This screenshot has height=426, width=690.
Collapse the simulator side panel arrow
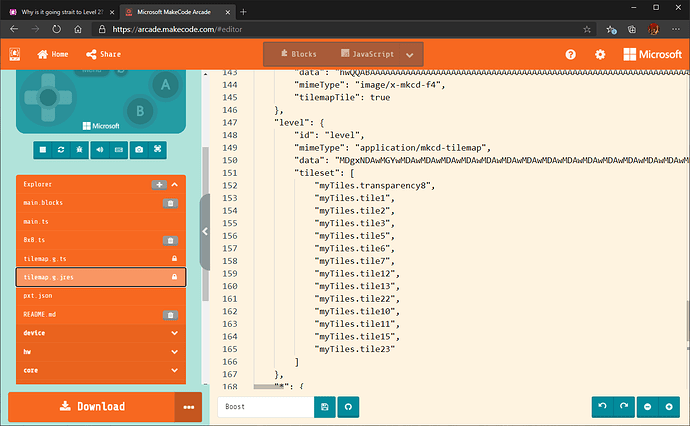coord(205,231)
